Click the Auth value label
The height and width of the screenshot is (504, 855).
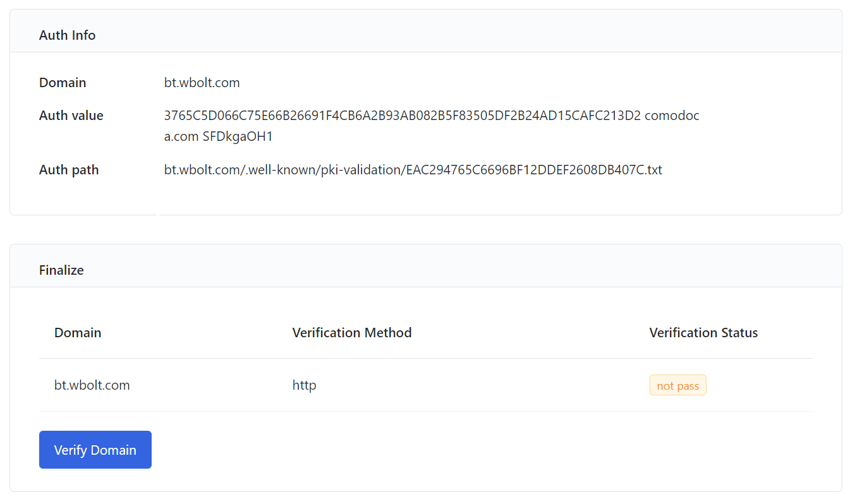pyautogui.click(x=71, y=116)
